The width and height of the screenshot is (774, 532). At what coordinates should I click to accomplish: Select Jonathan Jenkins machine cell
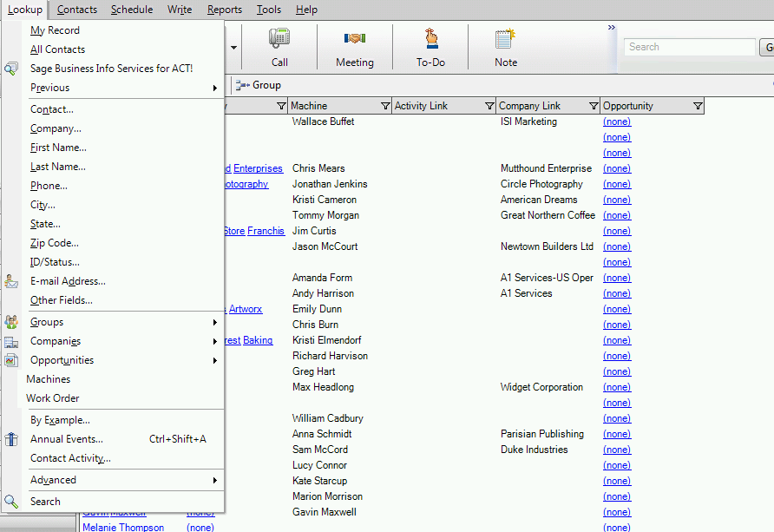[x=330, y=185]
